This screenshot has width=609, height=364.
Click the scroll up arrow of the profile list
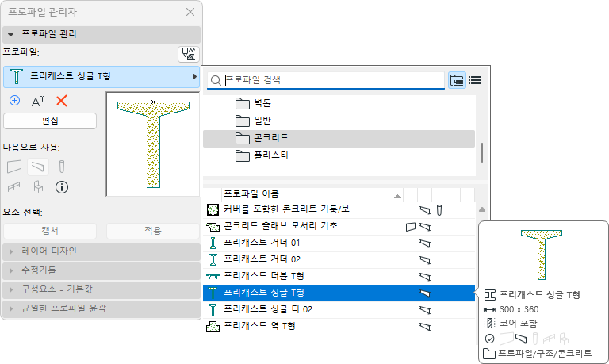482,209
